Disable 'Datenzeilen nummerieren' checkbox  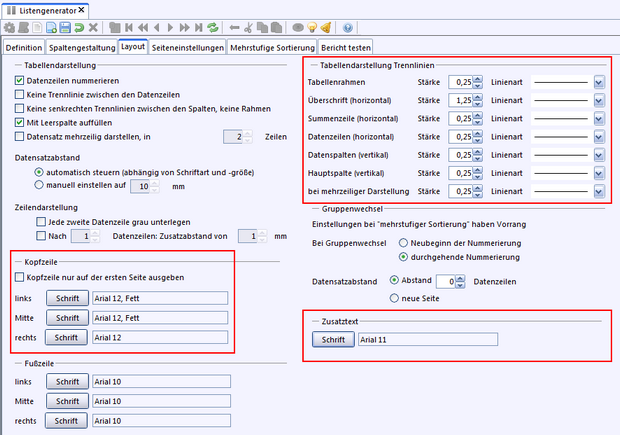(x=20, y=79)
